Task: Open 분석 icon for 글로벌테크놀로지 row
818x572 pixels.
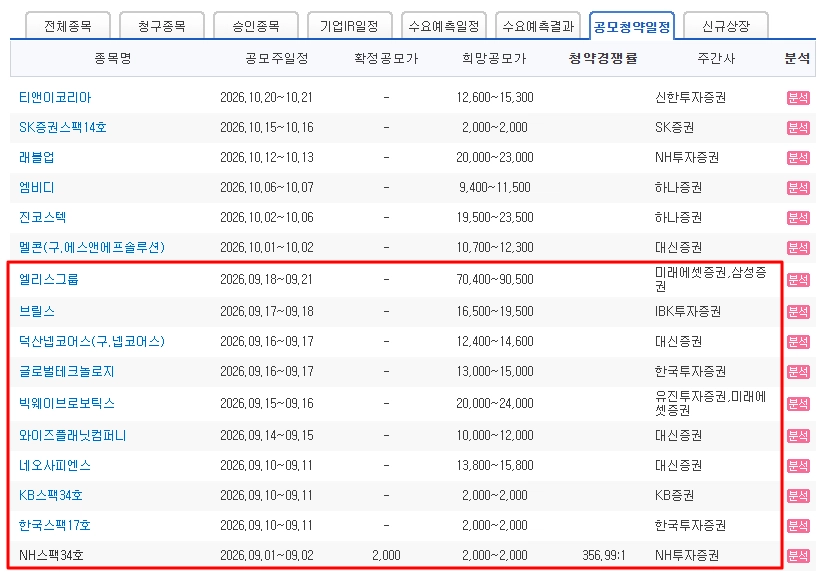Action: (x=798, y=372)
